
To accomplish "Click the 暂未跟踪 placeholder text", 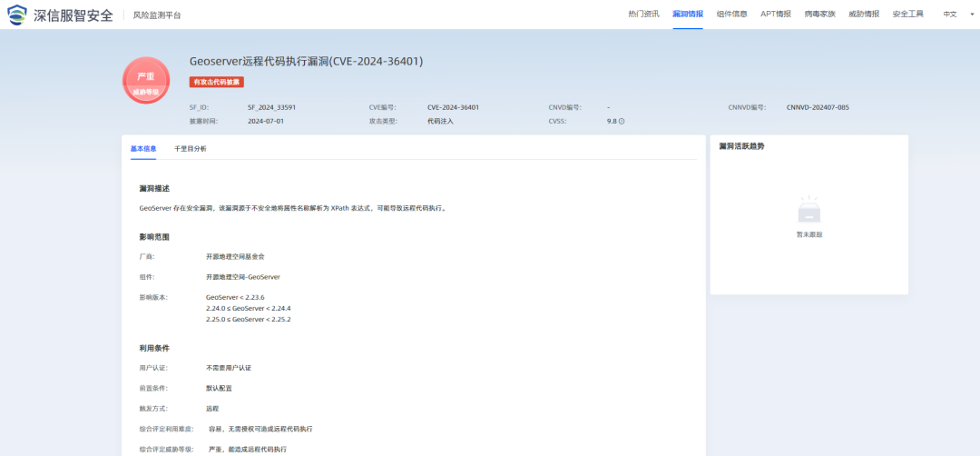I will coord(808,234).
